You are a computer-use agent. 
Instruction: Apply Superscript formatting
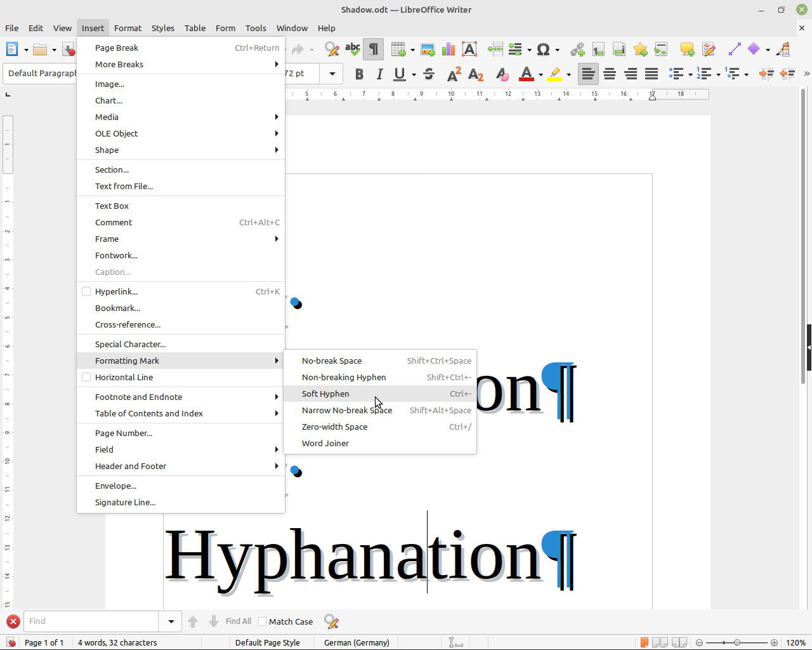454,74
